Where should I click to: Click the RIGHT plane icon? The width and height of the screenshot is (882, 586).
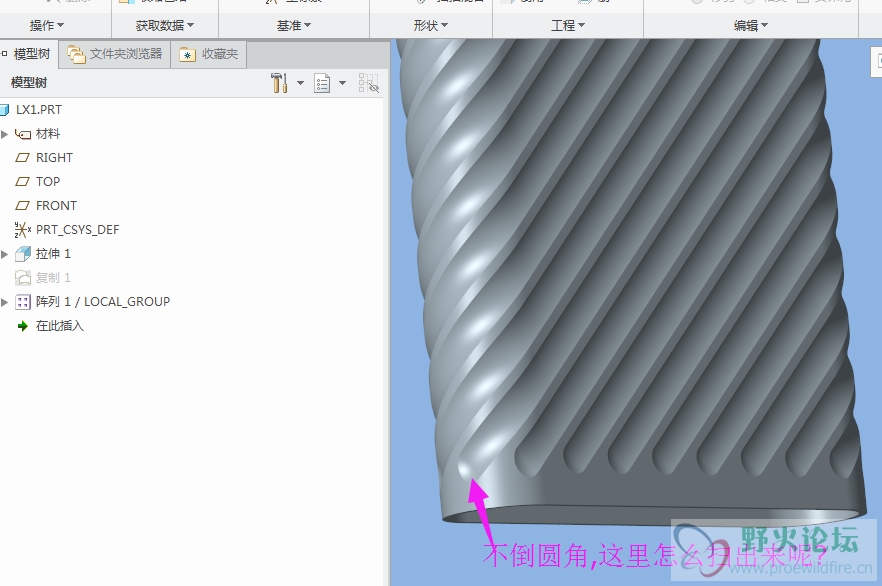coord(22,157)
